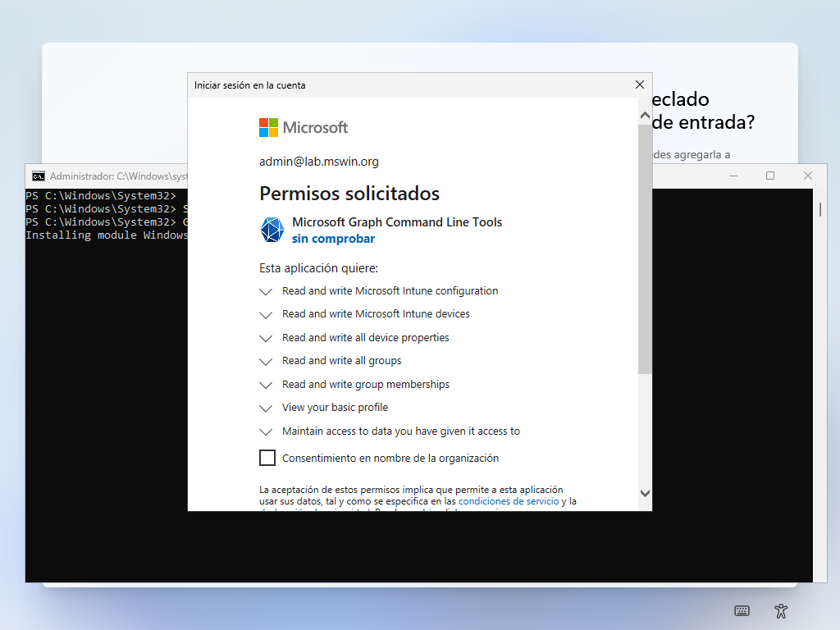Image resolution: width=840 pixels, height=630 pixels.
Task: Click the dialog vertical scrollbar thumb
Action: tap(645, 249)
